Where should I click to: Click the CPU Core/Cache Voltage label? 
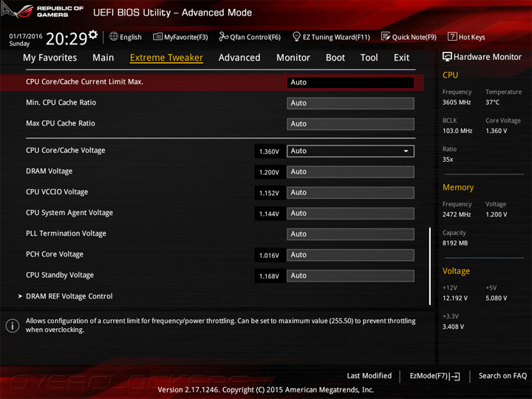click(66, 150)
